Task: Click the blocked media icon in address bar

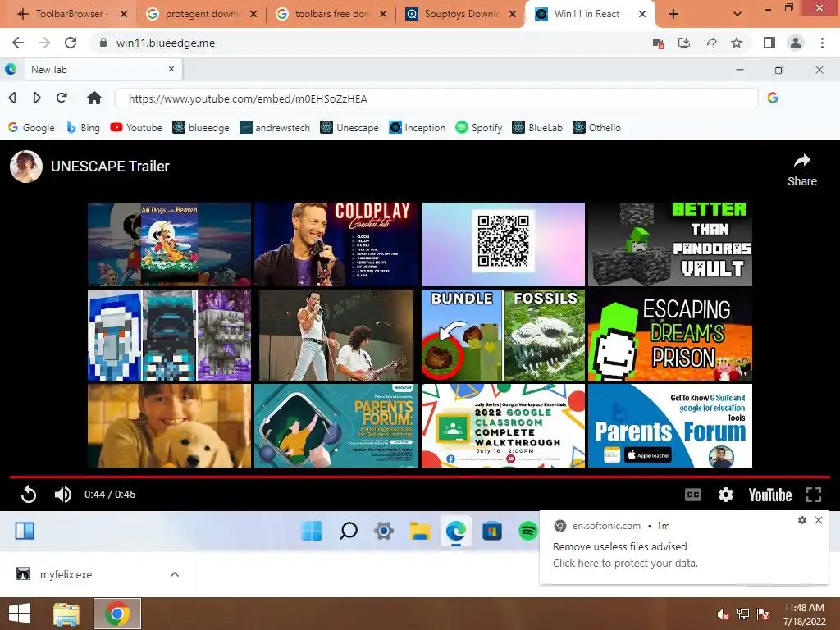Action: [x=659, y=43]
